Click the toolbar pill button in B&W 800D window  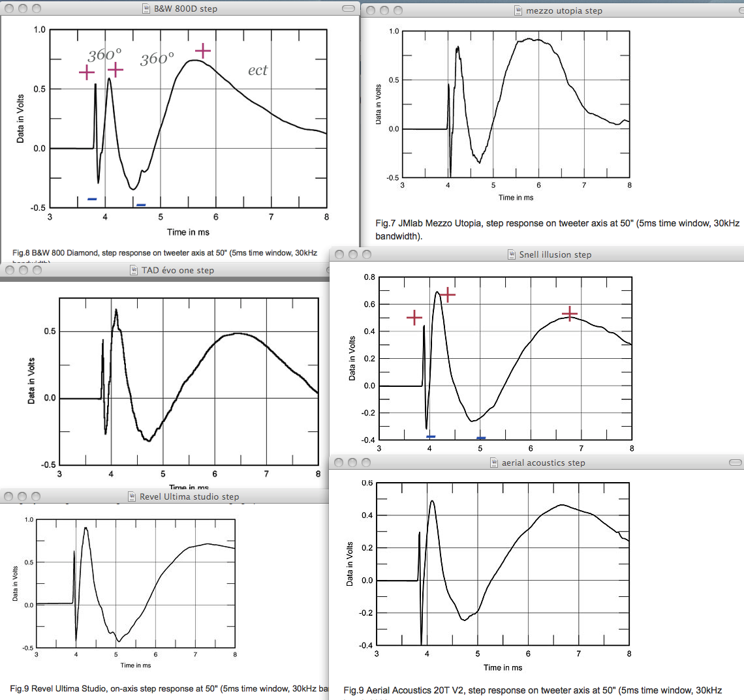pos(349,8)
